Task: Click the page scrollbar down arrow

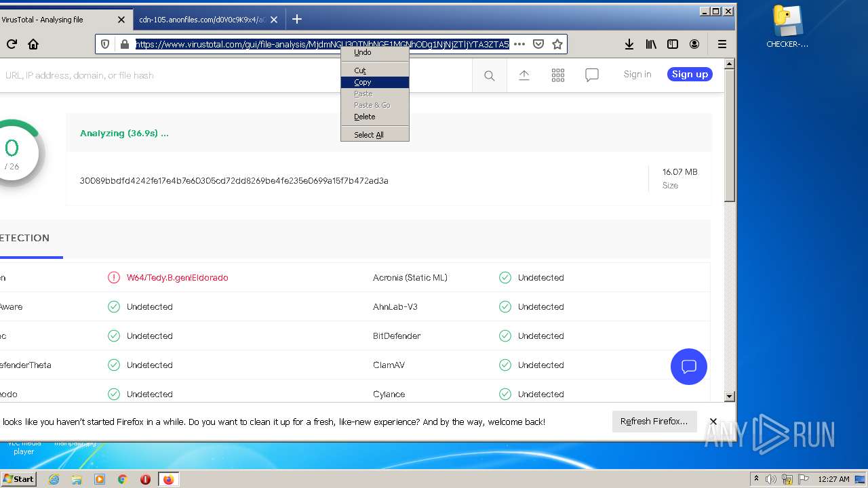Action: [730, 396]
